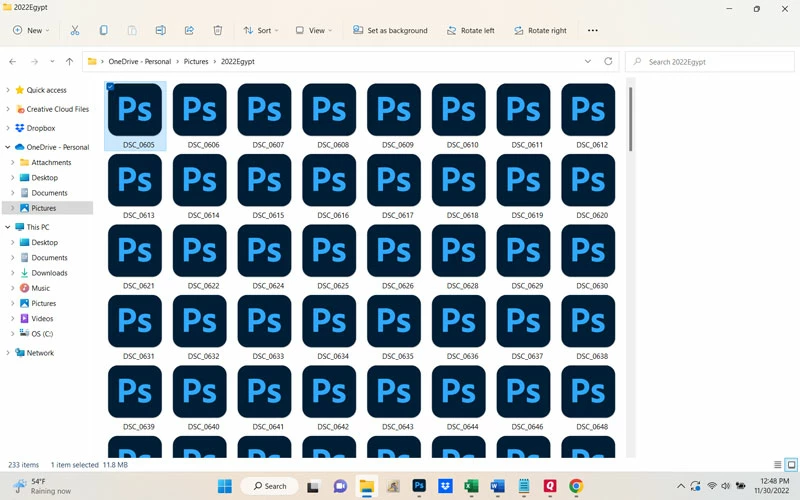Click Pictures in the address breadcrumb
The width and height of the screenshot is (800, 500).
click(x=196, y=62)
